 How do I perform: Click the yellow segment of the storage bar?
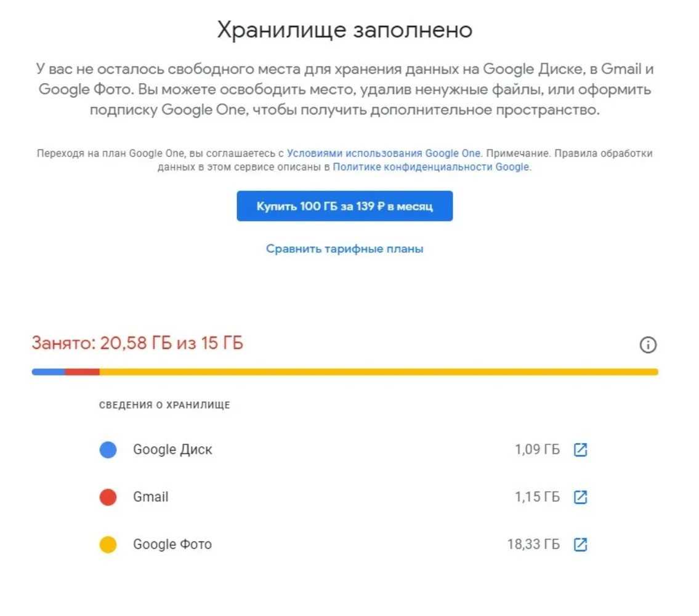coord(379,372)
